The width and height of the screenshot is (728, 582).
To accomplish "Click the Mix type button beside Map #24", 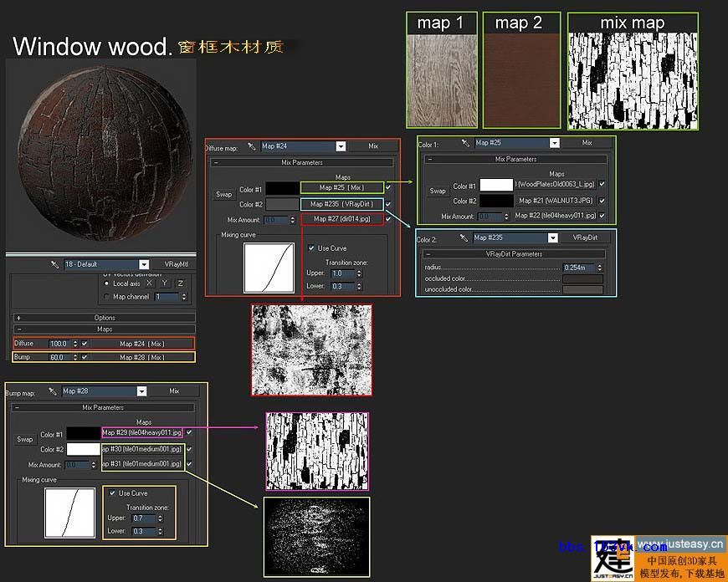I will click(373, 146).
